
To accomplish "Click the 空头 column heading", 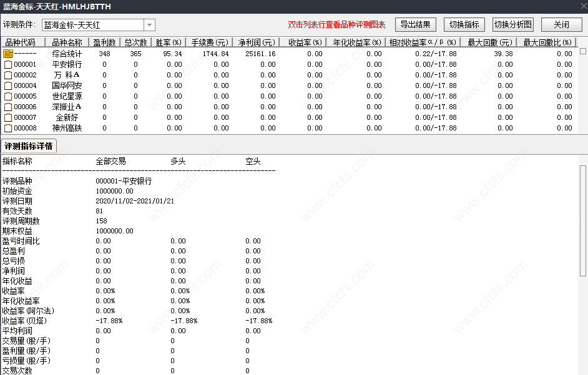I will (253, 161).
